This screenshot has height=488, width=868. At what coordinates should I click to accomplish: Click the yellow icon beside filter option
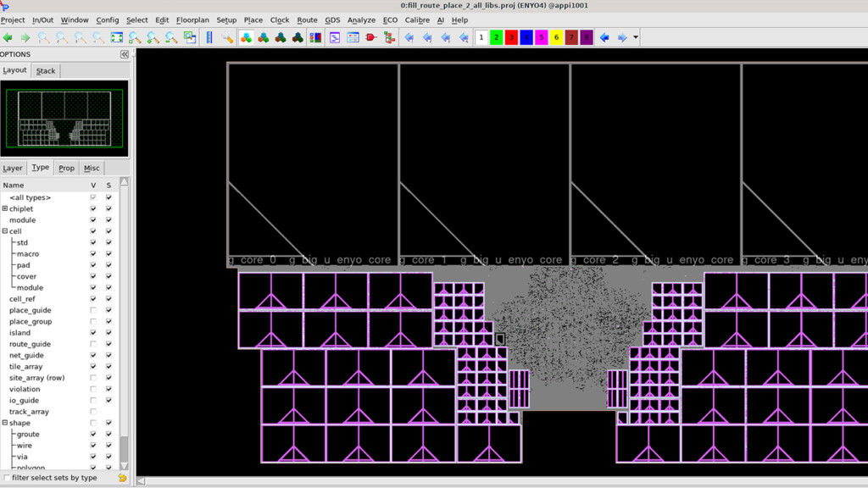(123, 478)
